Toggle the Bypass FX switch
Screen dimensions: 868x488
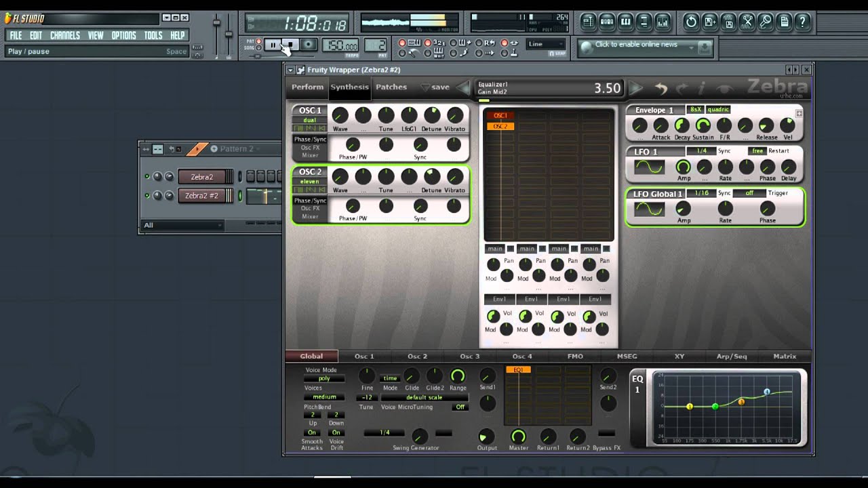tap(607, 433)
